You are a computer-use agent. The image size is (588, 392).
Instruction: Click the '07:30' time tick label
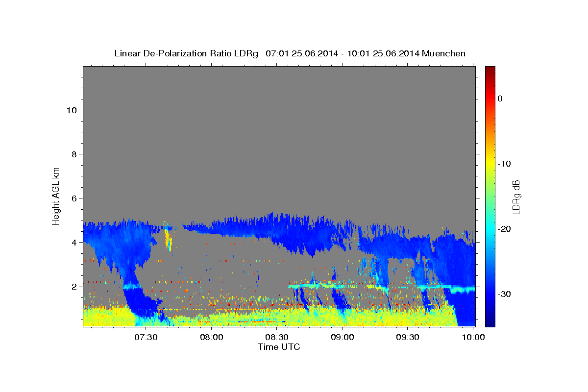point(146,338)
